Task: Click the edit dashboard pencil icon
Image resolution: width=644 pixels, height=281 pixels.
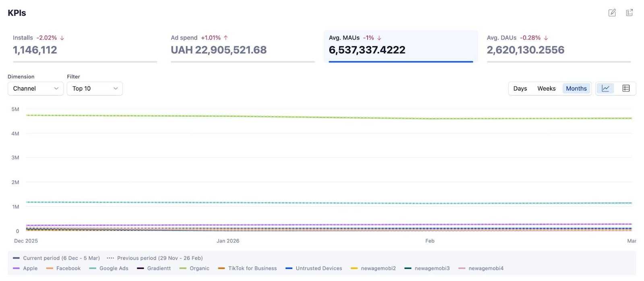Action: click(612, 13)
